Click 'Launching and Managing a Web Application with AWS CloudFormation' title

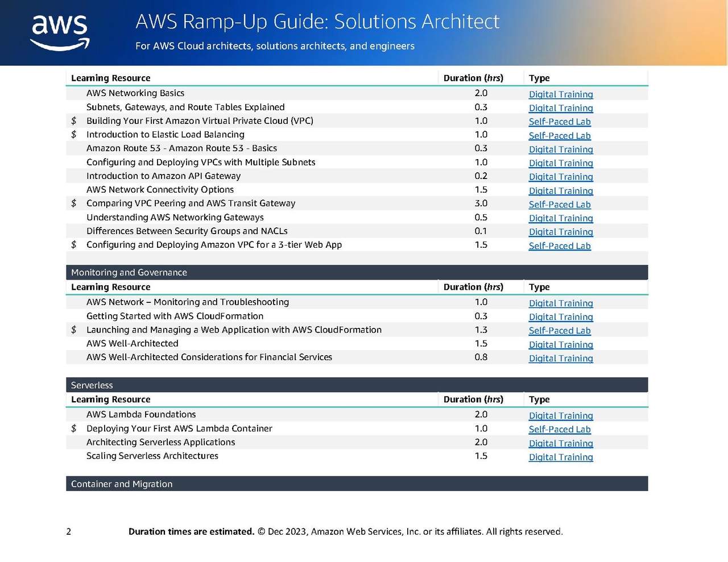(x=234, y=330)
